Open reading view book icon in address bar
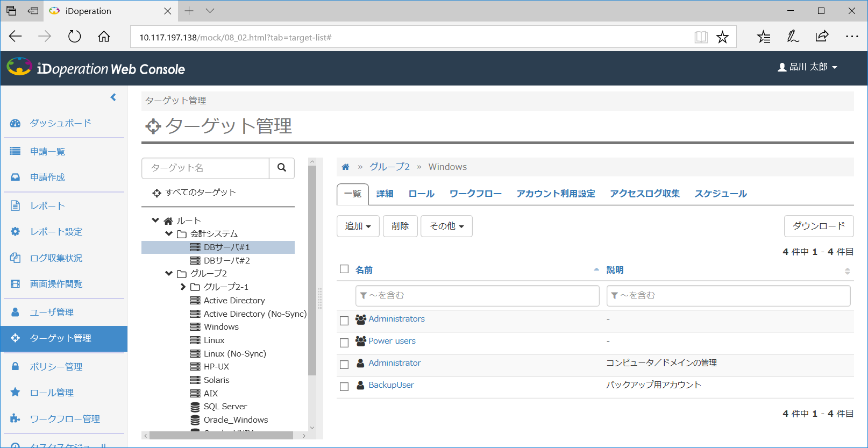Image resolution: width=868 pixels, height=448 pixels. 701,37
